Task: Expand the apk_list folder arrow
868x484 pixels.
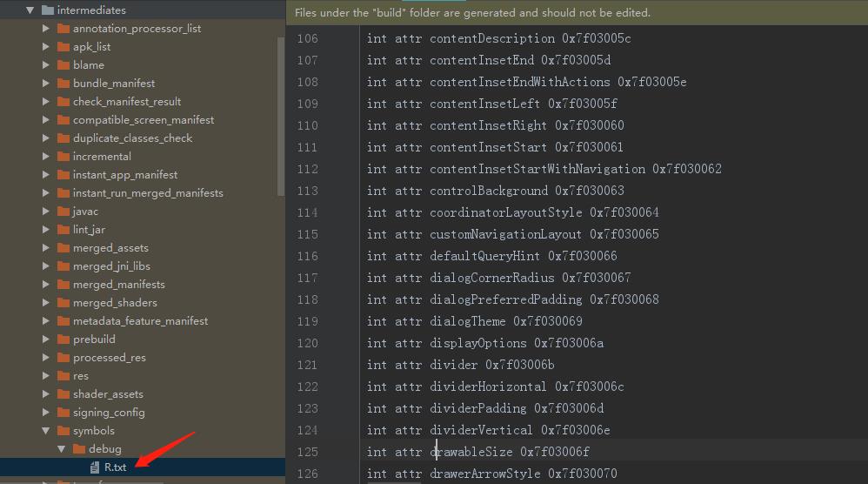Action: pos(46,46)
